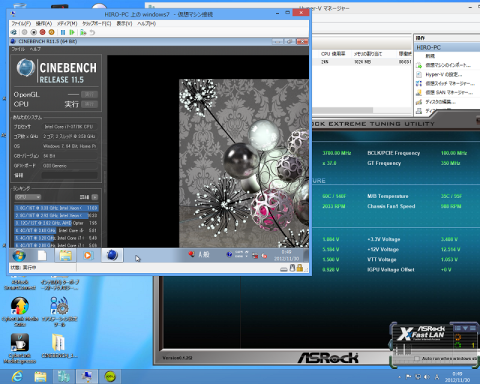The image size is (480, 384).
Task: Open the ヘルプ(H) menu in VM connection window
Action: [147, 23]
